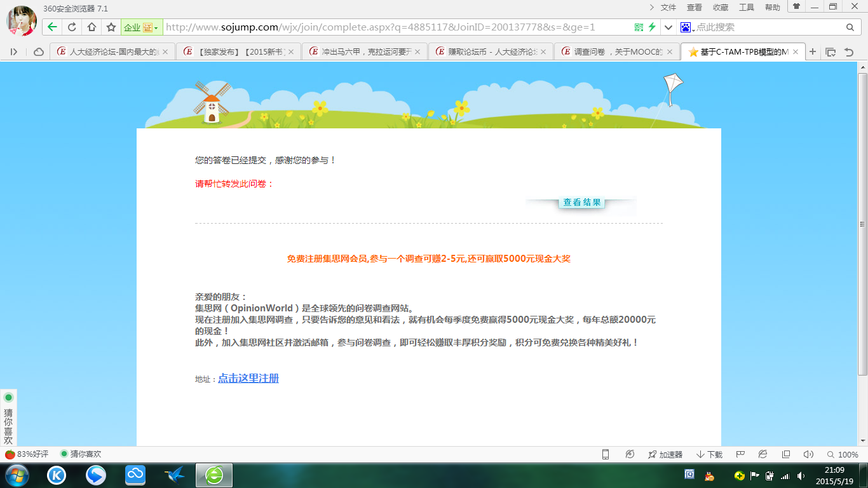Image resolution: width=868 pixels, height=488 pixels.
Task: Open the 猜你喜欢 side panel tab on the left edge
Action: pos(8,417)
